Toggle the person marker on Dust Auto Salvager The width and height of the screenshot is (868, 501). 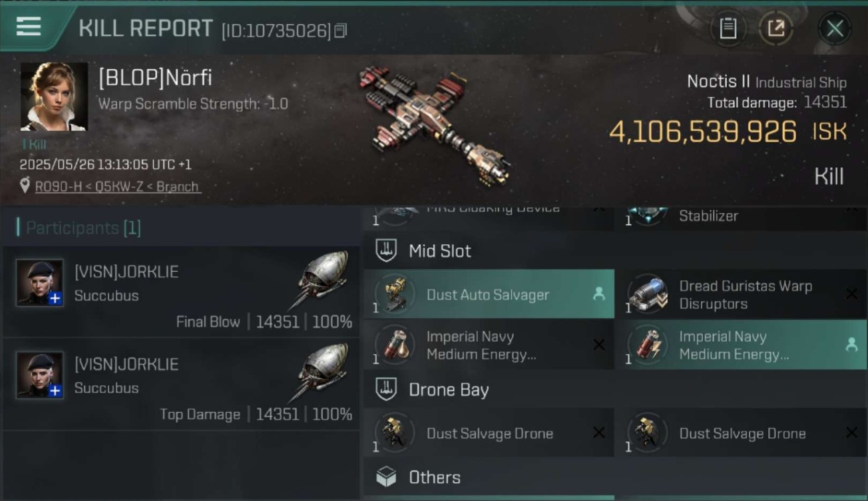point(599,294)
